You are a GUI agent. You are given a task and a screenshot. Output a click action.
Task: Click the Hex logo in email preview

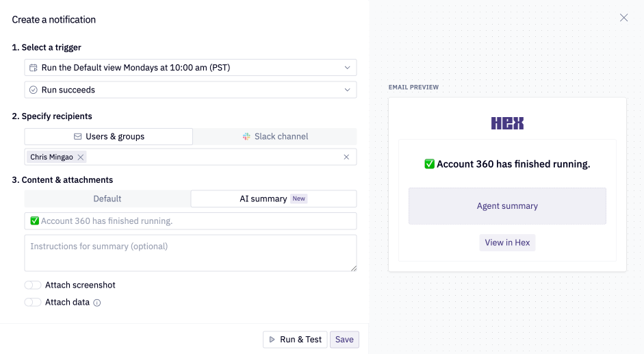point(507,123)
